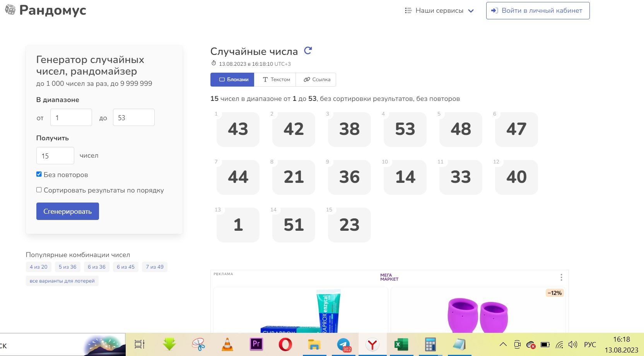This screenshot has width=644, height=356.
Task: Show hidden system tray icons chevron
Action: click(503, 344)
